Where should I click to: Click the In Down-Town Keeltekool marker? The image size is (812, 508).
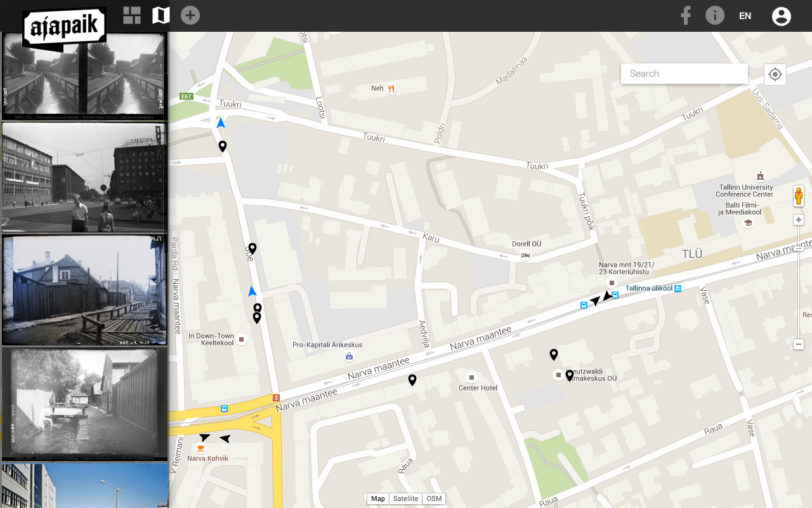click(241, 339)
